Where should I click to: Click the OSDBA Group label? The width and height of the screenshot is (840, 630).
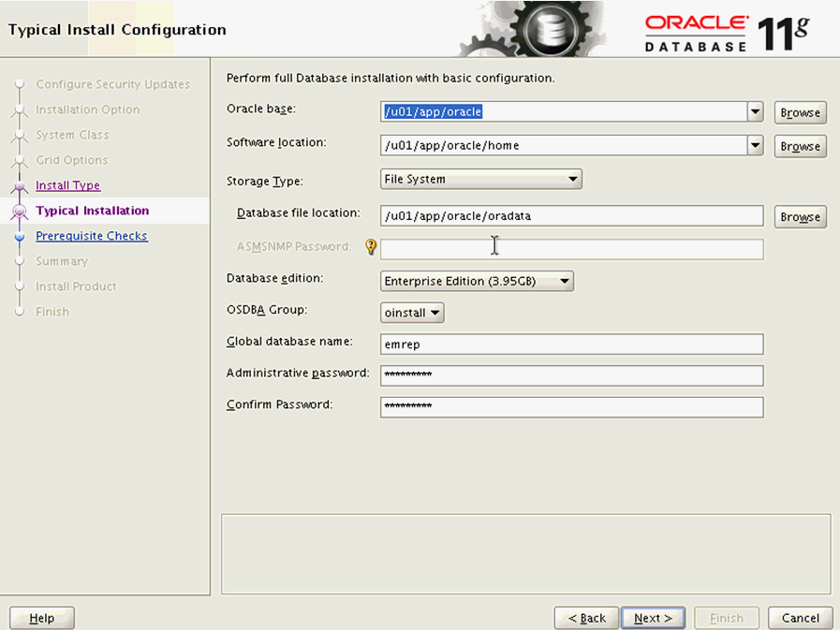(267, 310)
